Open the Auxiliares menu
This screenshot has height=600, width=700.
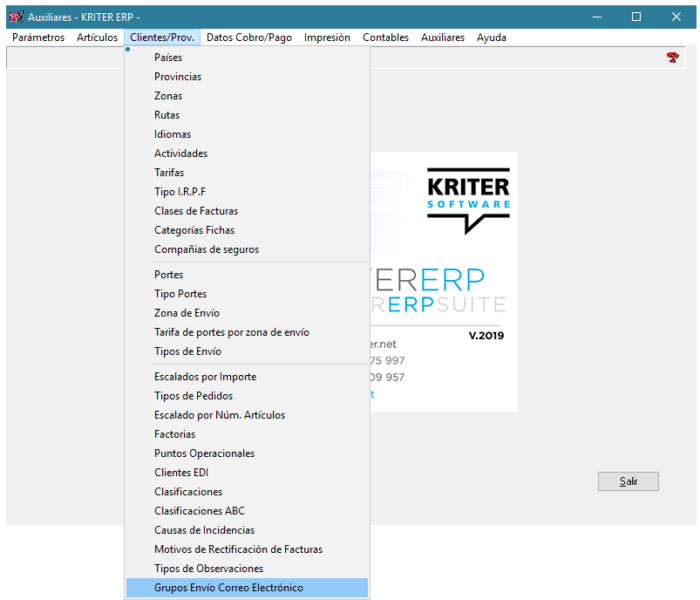[443, 37]
